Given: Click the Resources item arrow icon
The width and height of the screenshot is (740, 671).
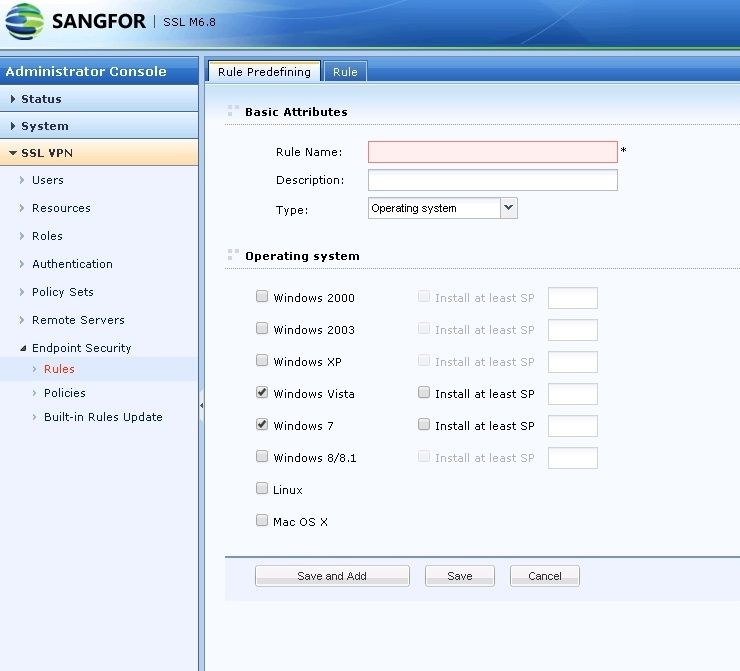Looking at the screenshot, I should tap(22, 208).
